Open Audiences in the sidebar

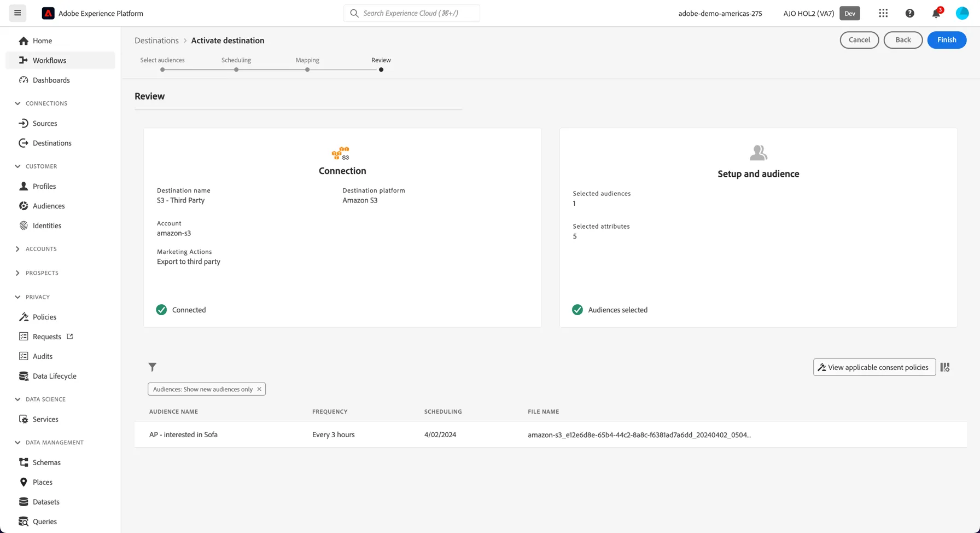coord(60,206)
